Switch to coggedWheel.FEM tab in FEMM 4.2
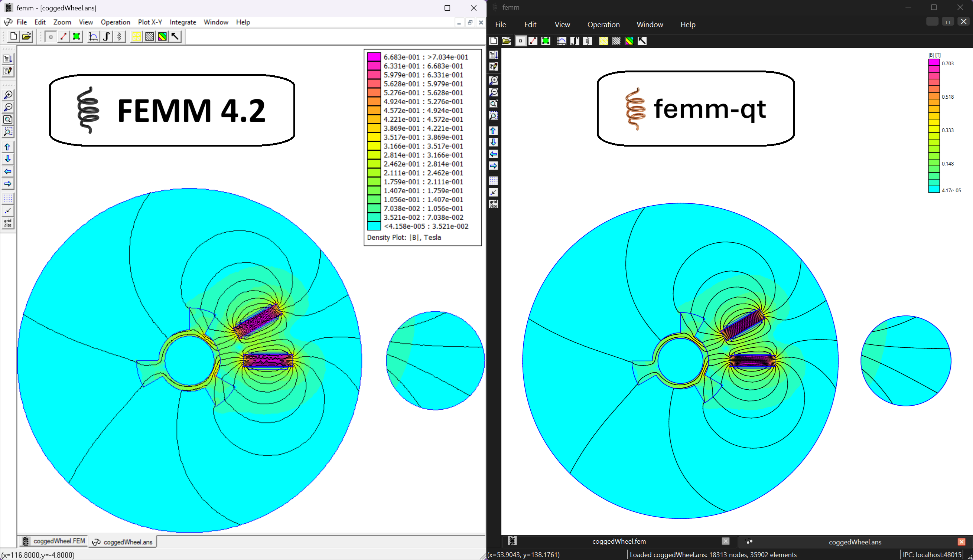This screenshot has width=973, height=560. click(x=53, y=541)
